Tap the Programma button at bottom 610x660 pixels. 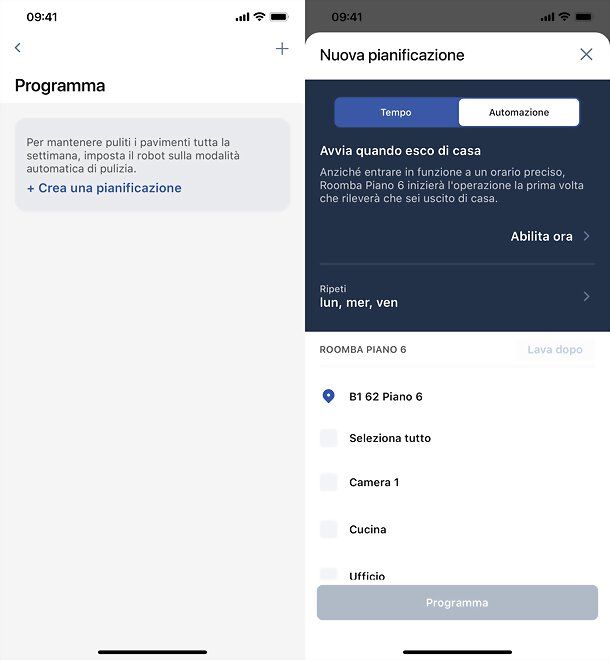[x=457, y=602]
